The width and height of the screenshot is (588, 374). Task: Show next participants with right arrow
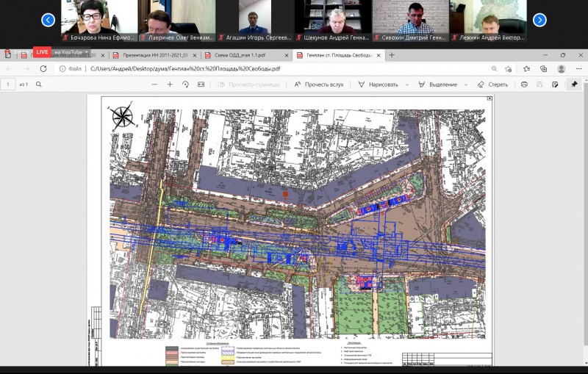pyautogui.click(x=539, y=20)
